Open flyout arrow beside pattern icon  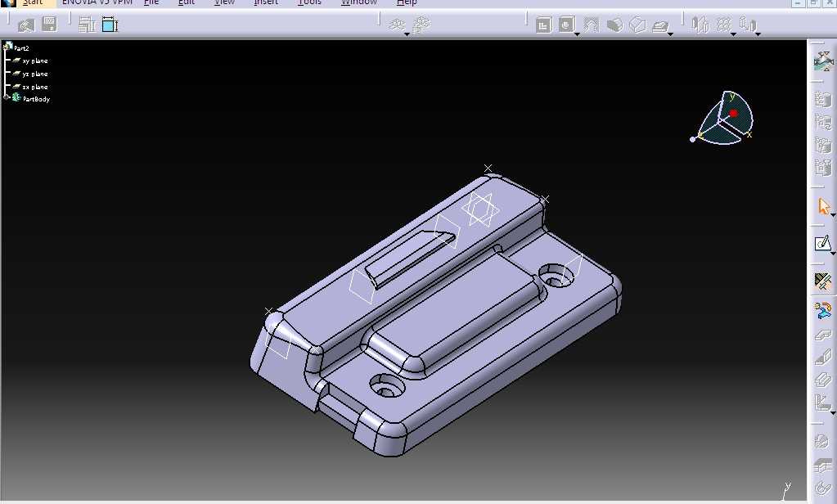point(733,34)
